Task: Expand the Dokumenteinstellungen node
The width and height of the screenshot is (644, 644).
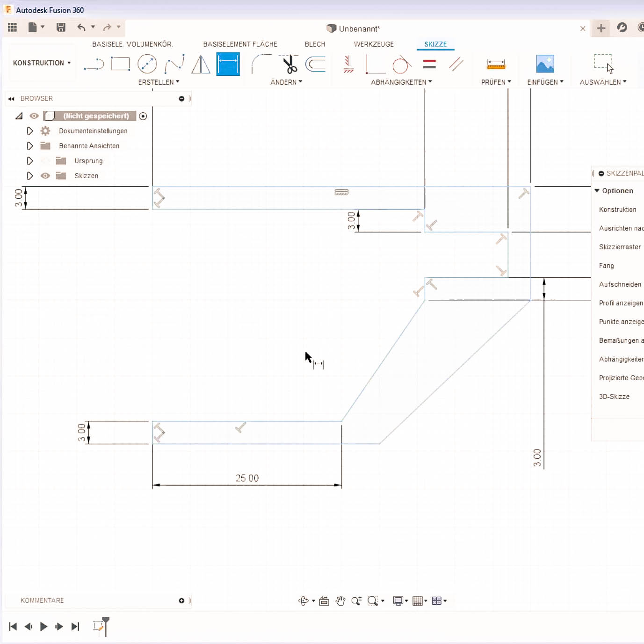Action: pyautogui.click(x=30, y=131)
